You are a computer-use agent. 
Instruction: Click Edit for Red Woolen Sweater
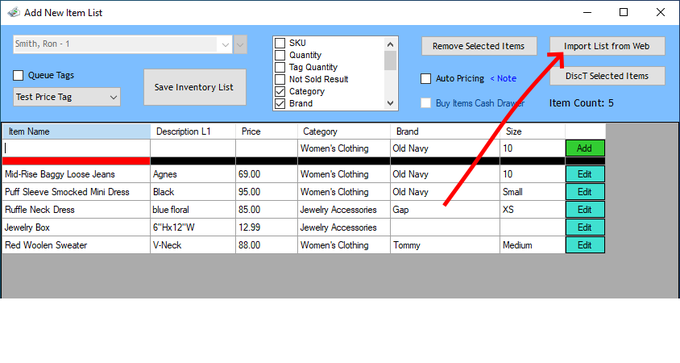(585, 245)
